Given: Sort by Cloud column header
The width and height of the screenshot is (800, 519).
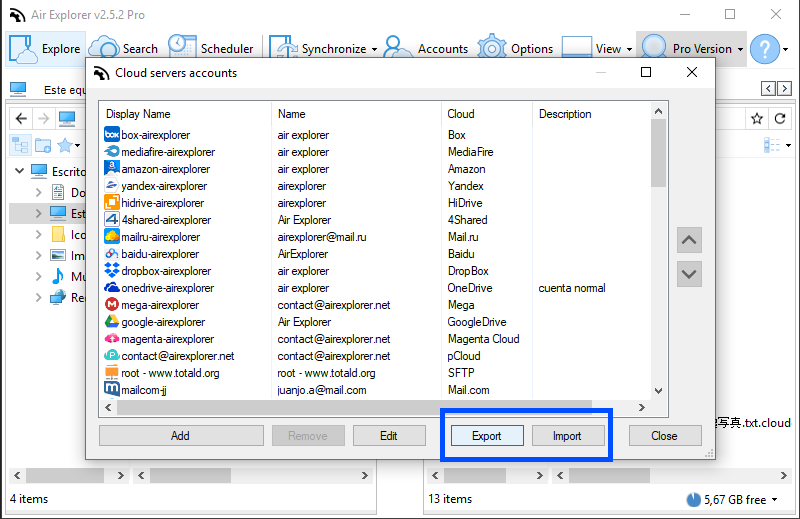Looking at the screenshot, I should 487,114.
